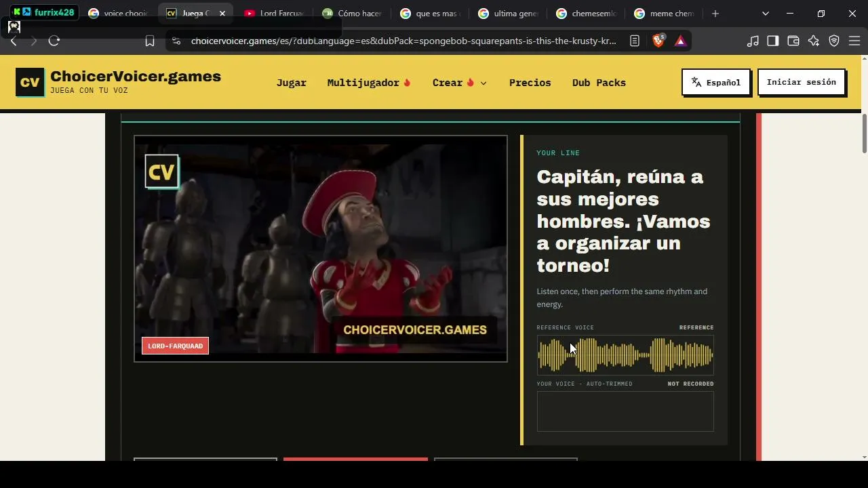868x488 pixels.
Task: Change language with the Español button
Action: (x=716, y=82)
